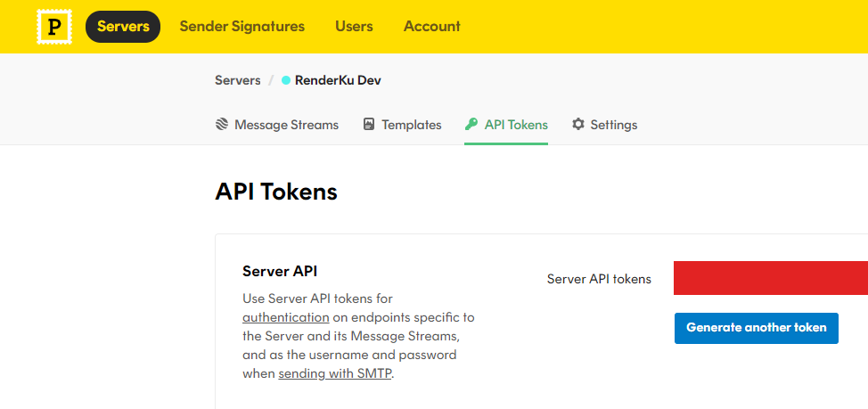Image resolution: width=868 pixels, height=409 pixels.
Task: Click the Server API tokens field
Action: coord(771,278)
